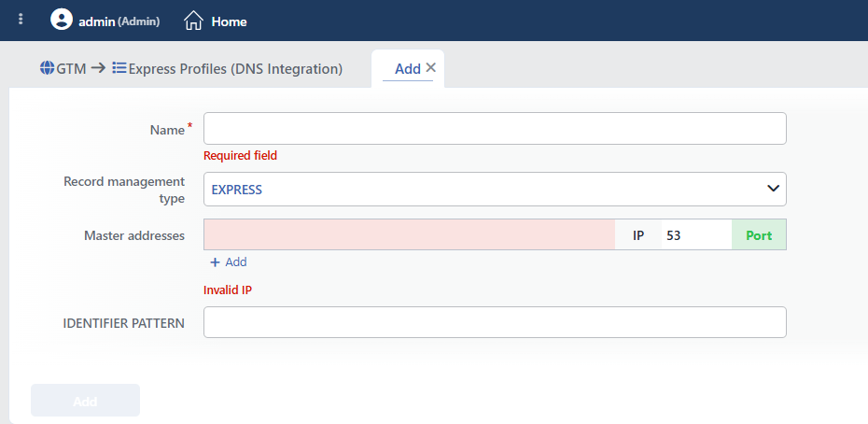Click the admin user avatar icon

tap(62, 20)
